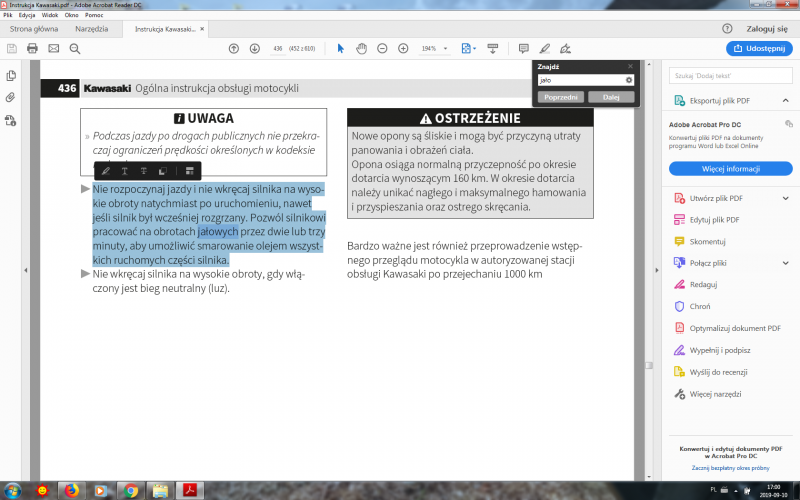Click Zaloguj się link
Screen dimensions: 800x500
click(767, 29)
